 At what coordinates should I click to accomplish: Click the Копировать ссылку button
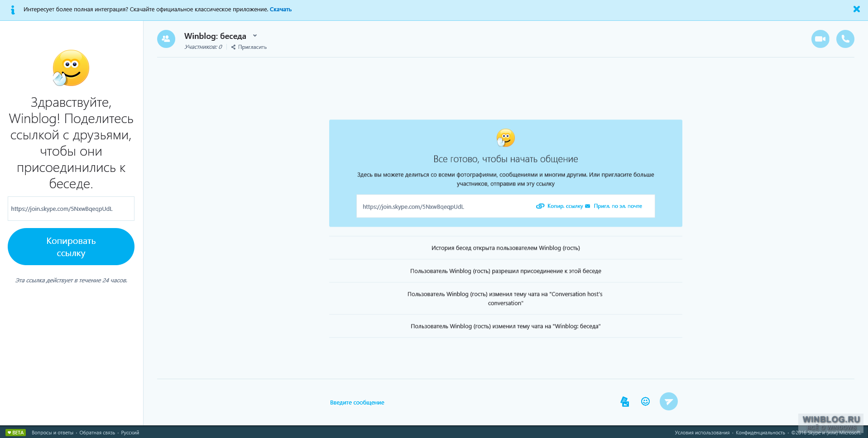(71, 247)
